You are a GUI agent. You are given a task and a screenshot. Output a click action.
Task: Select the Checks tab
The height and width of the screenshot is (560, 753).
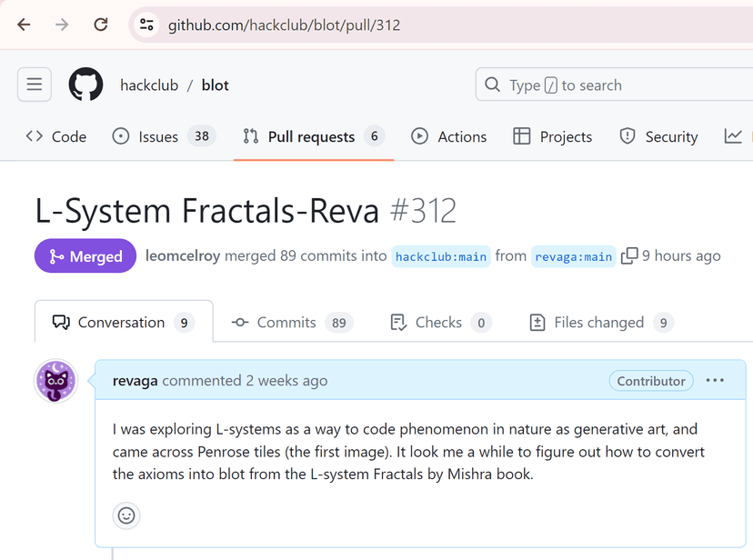440,323
